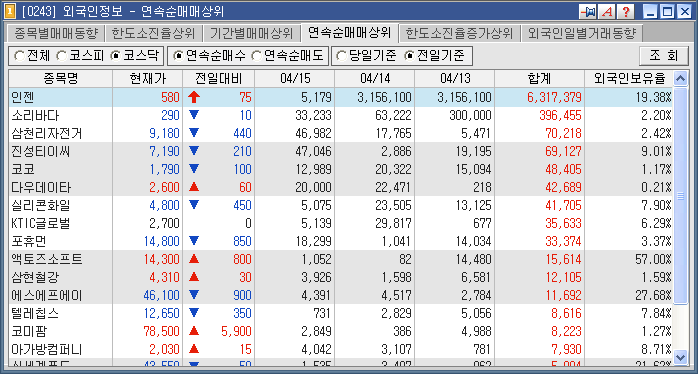Switch to 한도소진율증가상위 tab
The width and height of the screenshot is (698, 374).
point(459,33)
